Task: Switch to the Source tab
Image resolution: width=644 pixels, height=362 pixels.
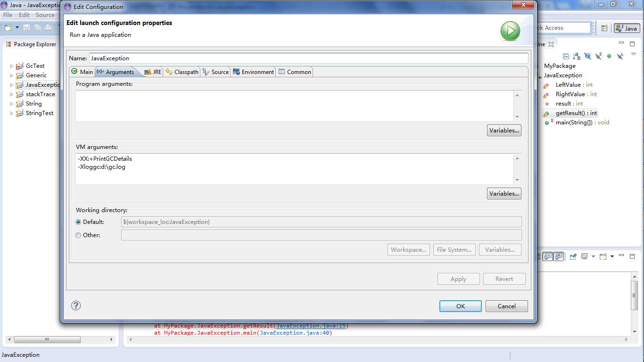Action: point(215,72)
